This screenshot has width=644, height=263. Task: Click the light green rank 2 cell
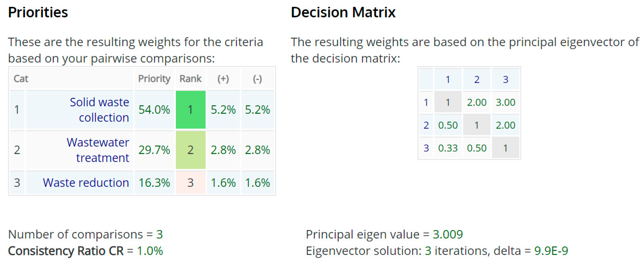(191, 150)
